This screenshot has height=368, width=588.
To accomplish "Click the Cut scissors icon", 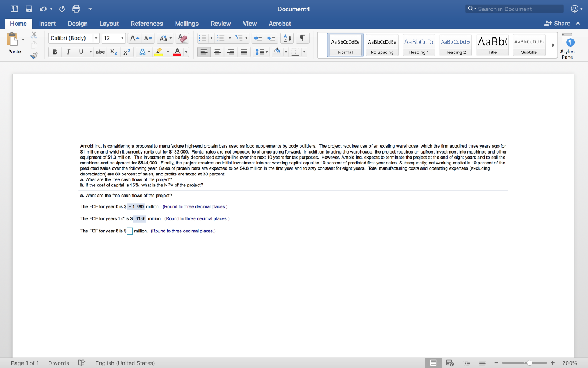I will [x=34, y=34].
